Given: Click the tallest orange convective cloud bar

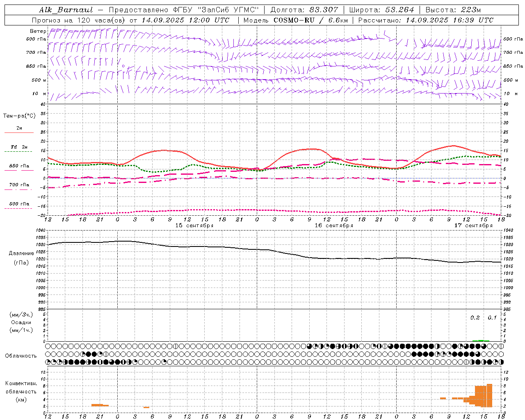Looking at the screenshot, I should pos(489,395).
